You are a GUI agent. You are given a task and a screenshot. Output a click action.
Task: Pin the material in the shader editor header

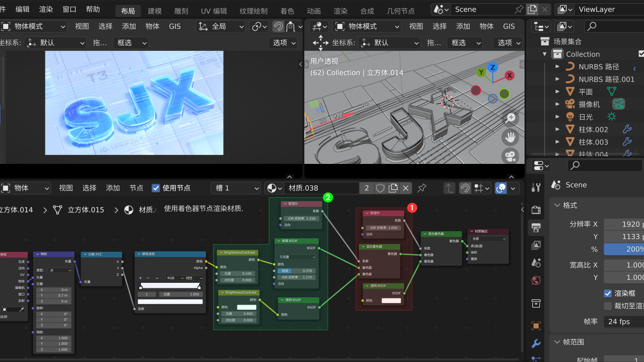pos(422,188)
